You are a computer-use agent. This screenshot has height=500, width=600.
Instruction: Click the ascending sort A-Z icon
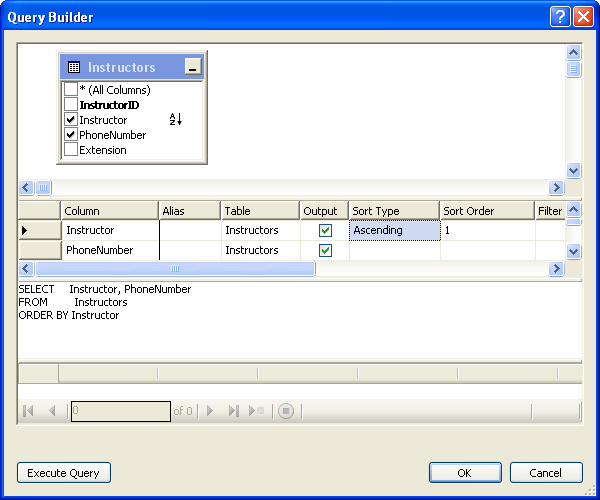click(x=175, y=120)
